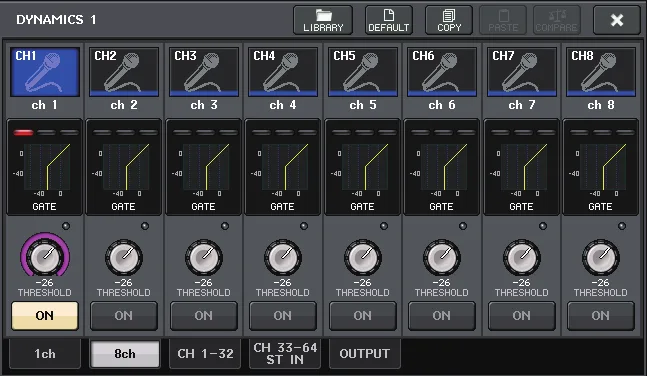Viewport: 647px width, 376px height.
Task: Open the GATE graph for ch 2
Action: tap(124, 167)
